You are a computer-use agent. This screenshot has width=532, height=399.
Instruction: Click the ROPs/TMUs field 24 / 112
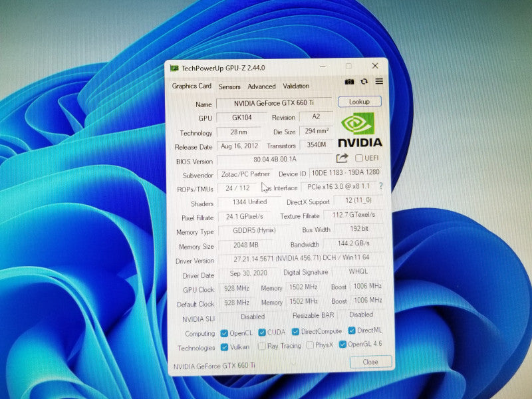[237, 188]
